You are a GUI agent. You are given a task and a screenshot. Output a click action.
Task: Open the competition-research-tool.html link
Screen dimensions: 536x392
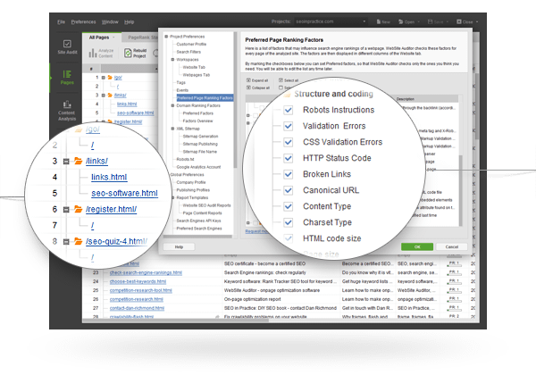[x=140, y=290]
